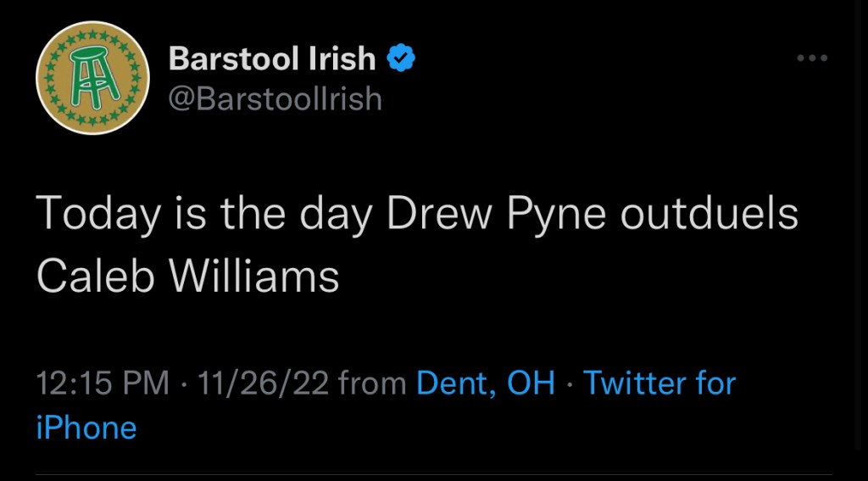868x481 pixels.
Task: Click Caleb Williams in the tweet text
Action: (187, 277)
